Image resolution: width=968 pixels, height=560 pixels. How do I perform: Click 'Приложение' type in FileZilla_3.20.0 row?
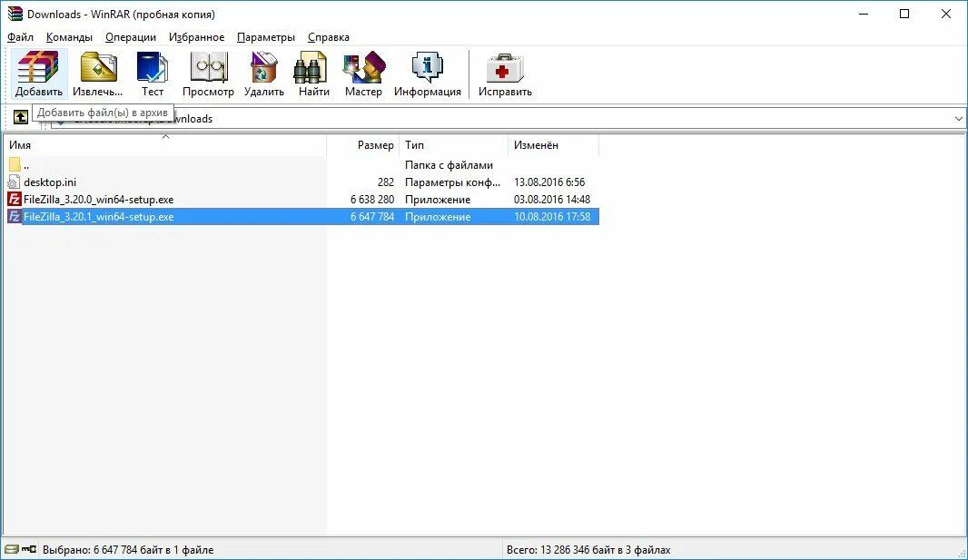coord(438,199)
